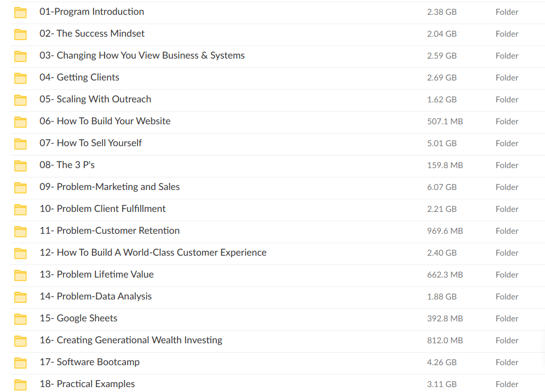Click the folder icon for Google Sheets

point(20,319)
